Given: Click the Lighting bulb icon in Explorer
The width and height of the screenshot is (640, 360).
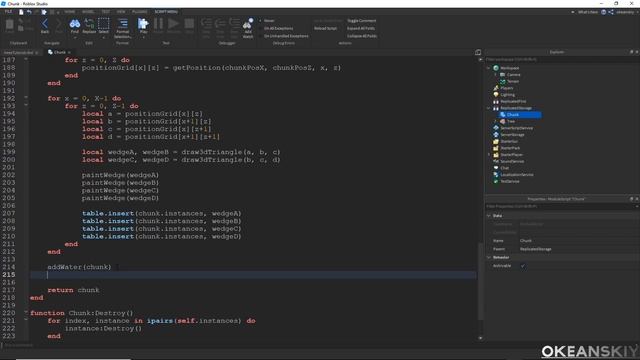Looking at the screenshot, I should tap(496, 95).
